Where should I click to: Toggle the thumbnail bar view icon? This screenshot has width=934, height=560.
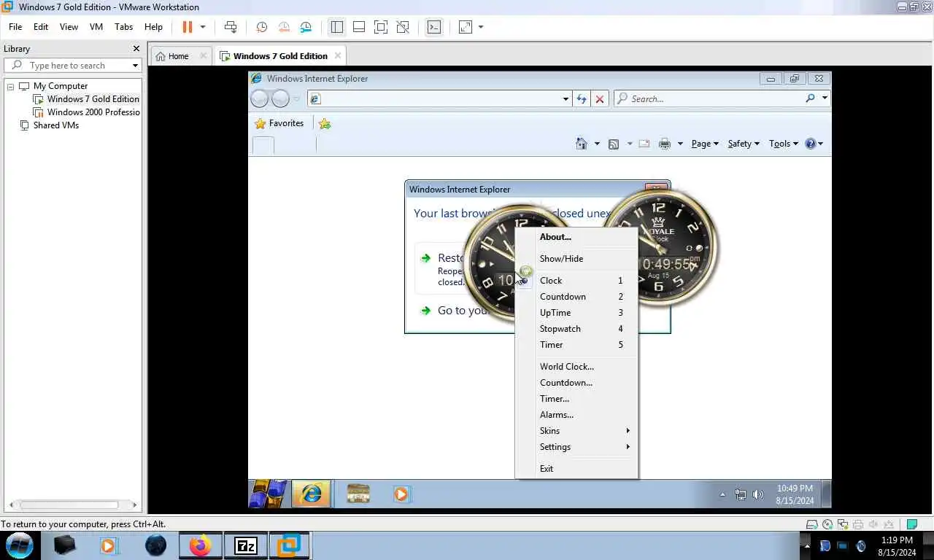click(x=358, y=27)
